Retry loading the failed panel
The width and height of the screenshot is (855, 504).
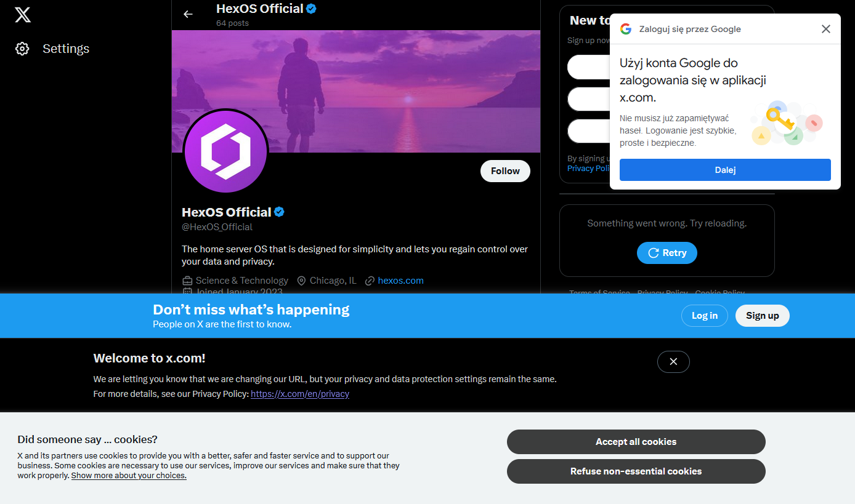coord(667,253)
